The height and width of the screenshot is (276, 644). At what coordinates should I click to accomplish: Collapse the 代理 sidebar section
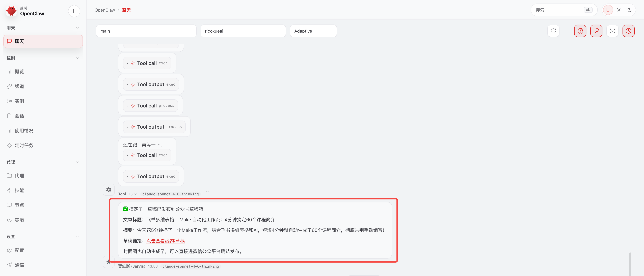point(77,162)
